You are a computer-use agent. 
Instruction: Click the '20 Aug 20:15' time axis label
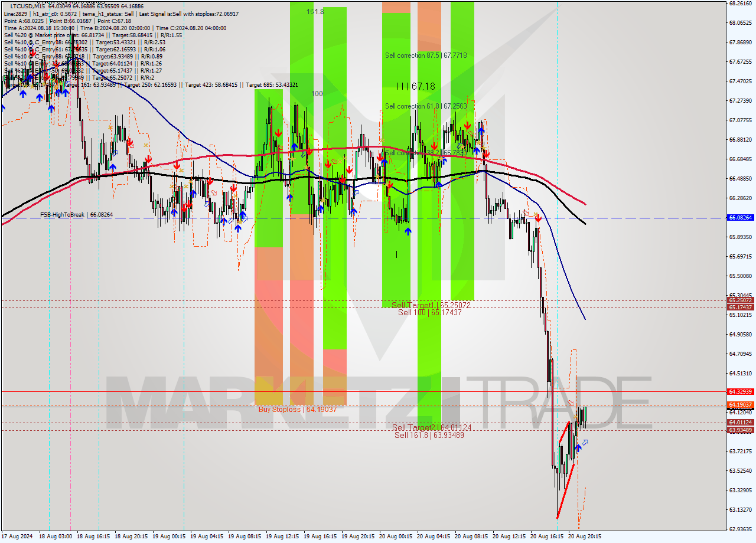point(585,537)
